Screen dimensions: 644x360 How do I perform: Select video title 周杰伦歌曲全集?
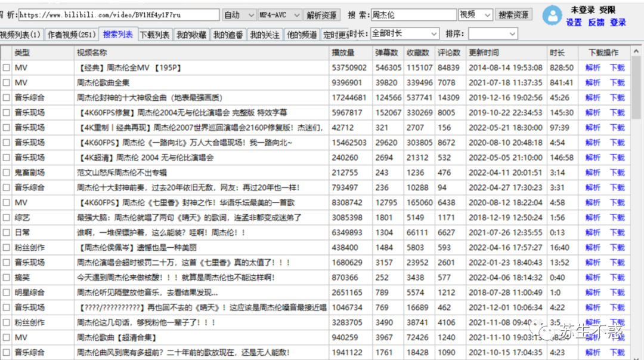click(x=103, y=83)
